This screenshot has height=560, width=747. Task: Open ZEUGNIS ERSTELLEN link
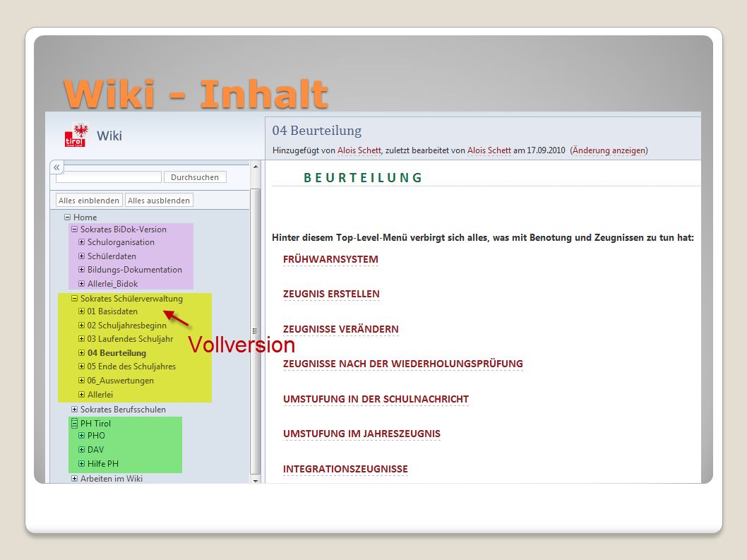click(331, 294)
